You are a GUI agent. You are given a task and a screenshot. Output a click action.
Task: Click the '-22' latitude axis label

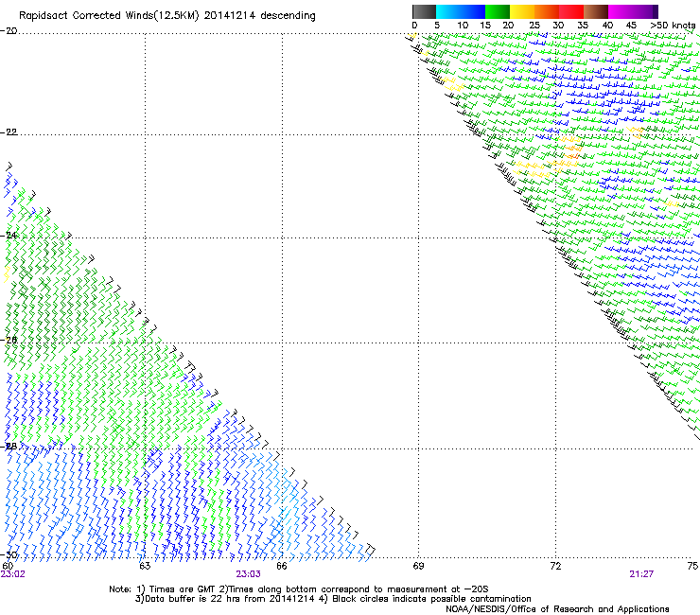(9, 132)
